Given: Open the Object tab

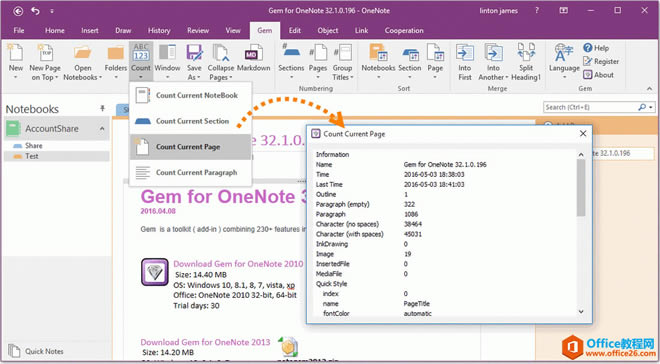Looking at the screenshot, I should tap(328, 30).
